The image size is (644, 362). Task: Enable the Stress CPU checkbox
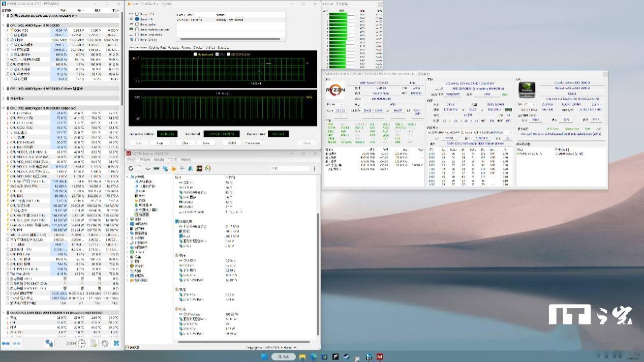[x=137, y=14]
